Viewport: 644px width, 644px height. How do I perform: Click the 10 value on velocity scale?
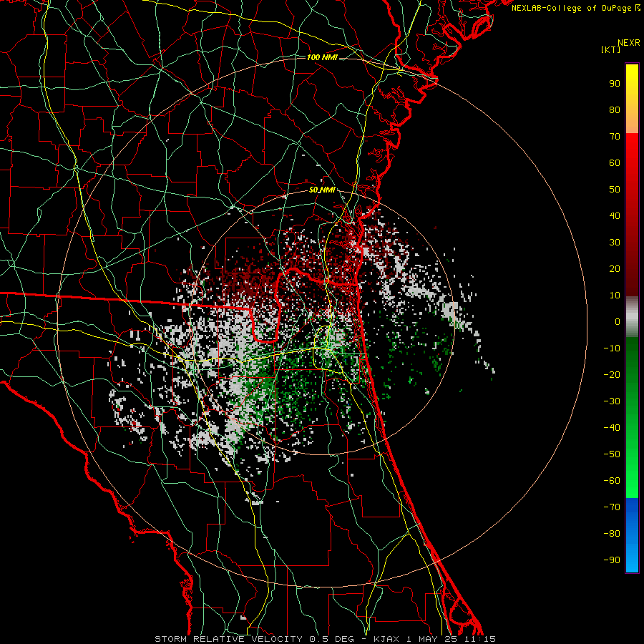pos(615,296)
